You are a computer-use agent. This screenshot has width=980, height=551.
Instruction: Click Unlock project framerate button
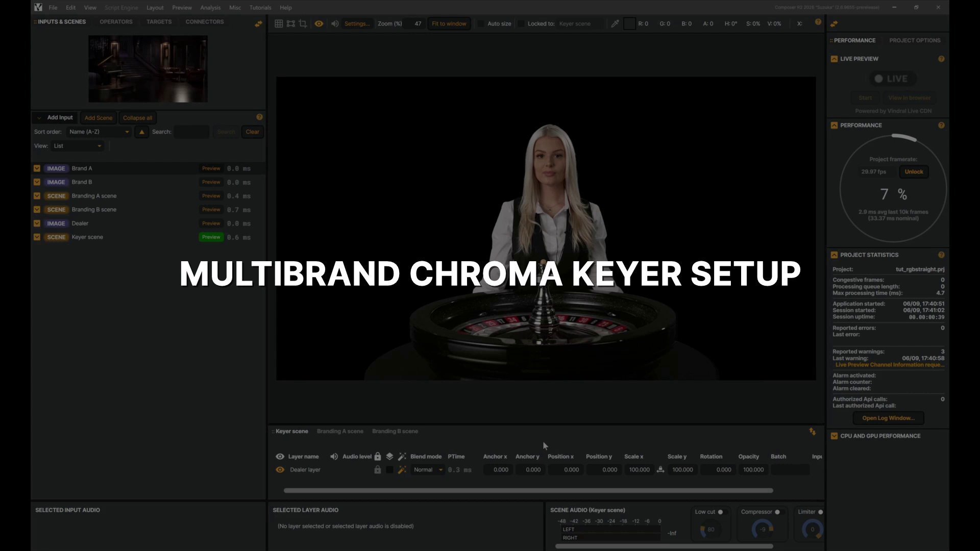tap(914, 172)
